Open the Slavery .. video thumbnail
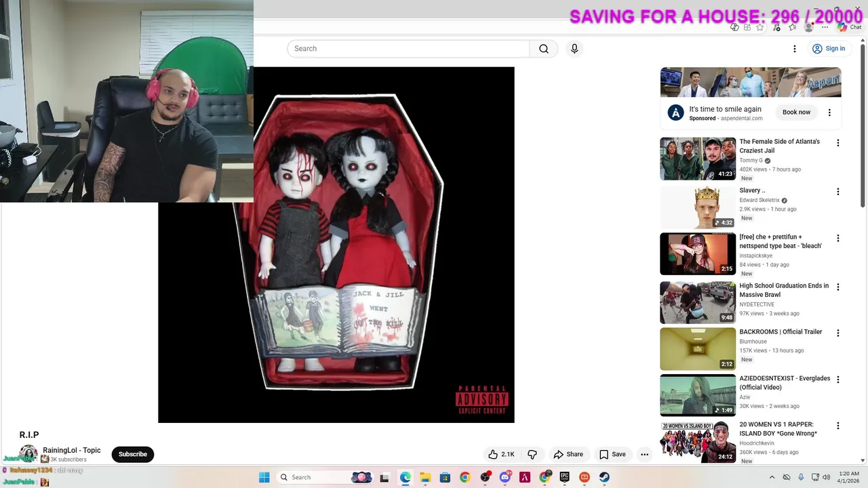The height and width of the screenshot is (488, 868). (698, 207)
